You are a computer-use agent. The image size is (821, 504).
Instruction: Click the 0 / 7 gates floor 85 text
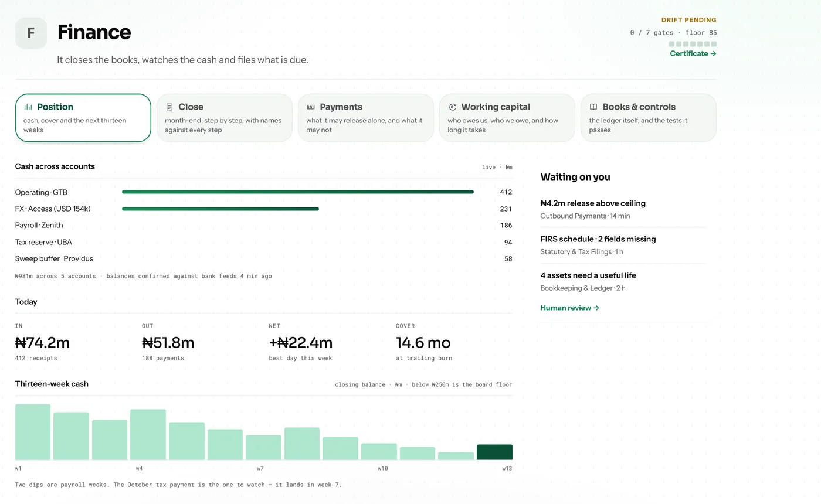[x=673, y=33]
